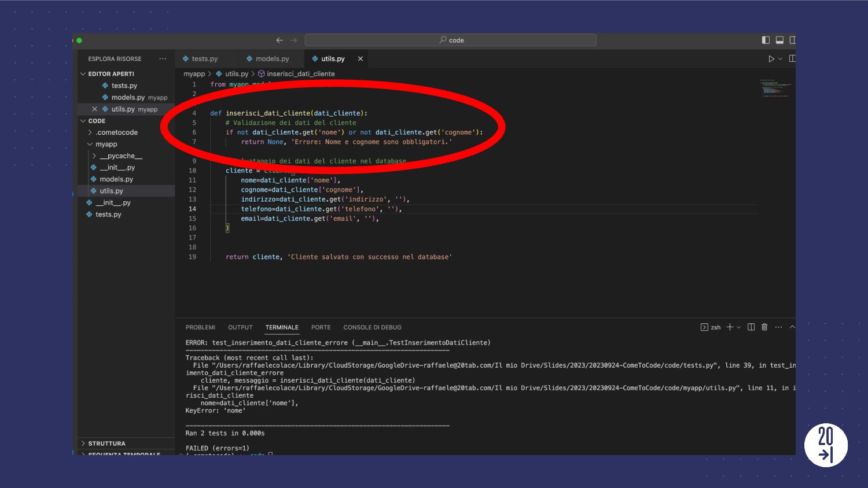Screen dimensions: 868x488
Task: Open the PROBLEMI panel tab
Action: (200, 327)
